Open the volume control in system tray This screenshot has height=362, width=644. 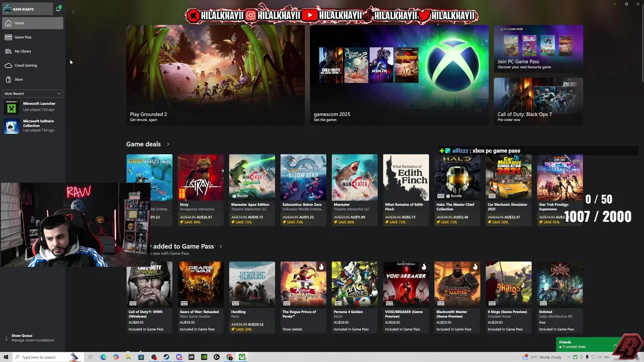[599, 357]
